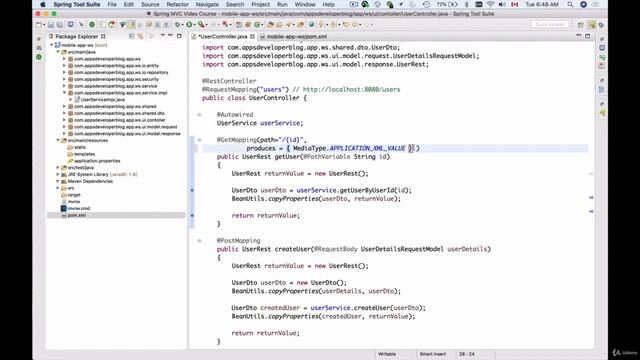640x360 pixels.
Task: Click the Run External Tools icon
Action: 201,25
